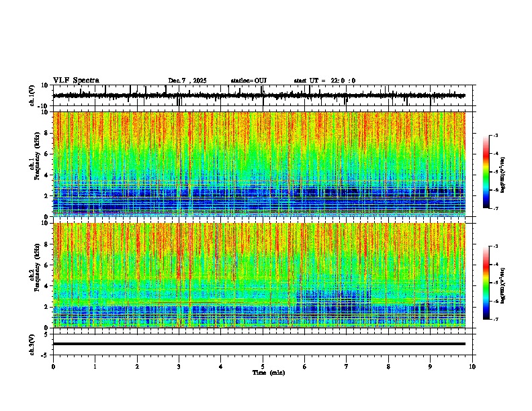This screenshot has width=532, height=411.
Task: Click time axis tick label "1"
Action: (x=95, y=367)
